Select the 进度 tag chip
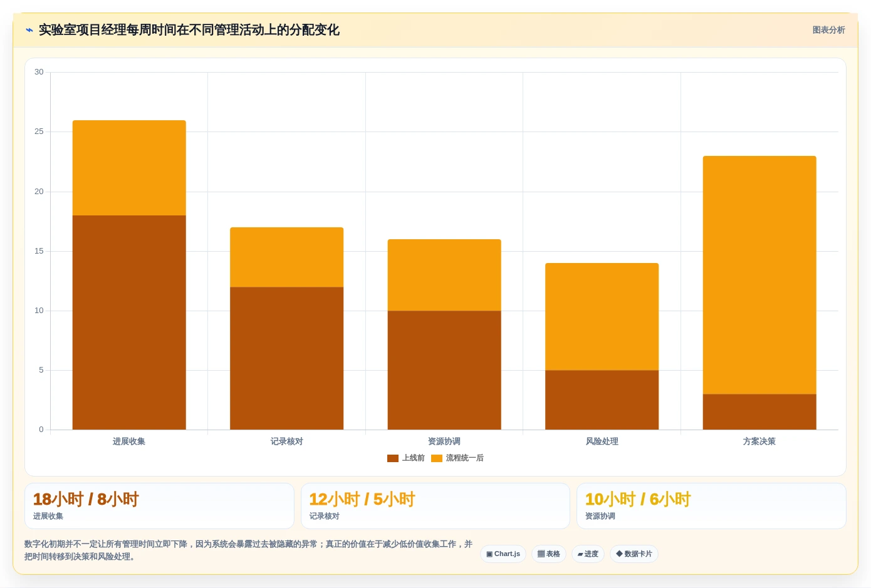The width and height of the screenshot is (871, 588). coord(588,554)
